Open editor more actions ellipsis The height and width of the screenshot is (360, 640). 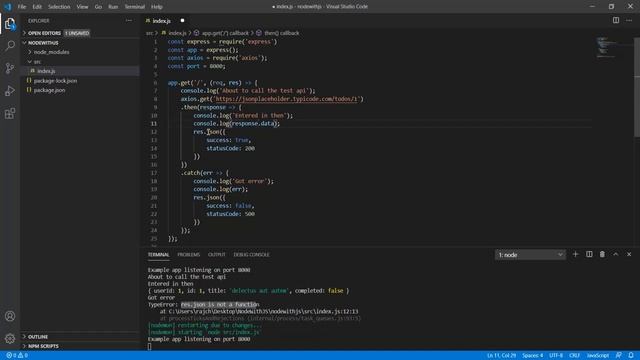tap(629, 20)
